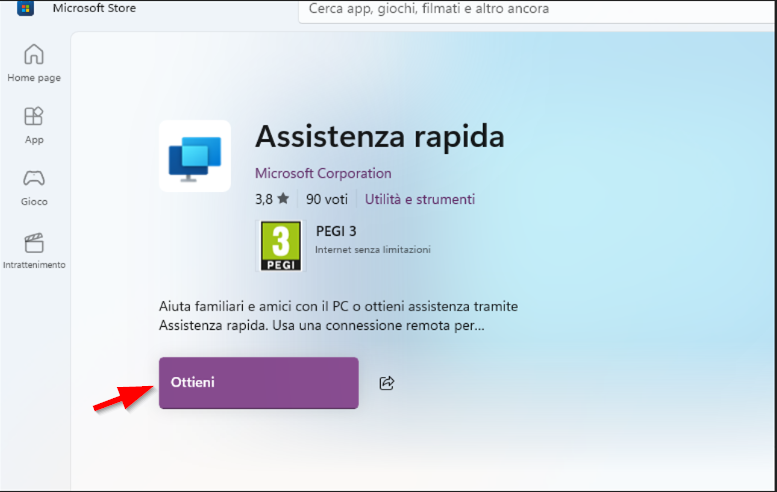Screen dimensions: 777x492
Task: Click the PEGI 3 label text
Action: (336, 231)
